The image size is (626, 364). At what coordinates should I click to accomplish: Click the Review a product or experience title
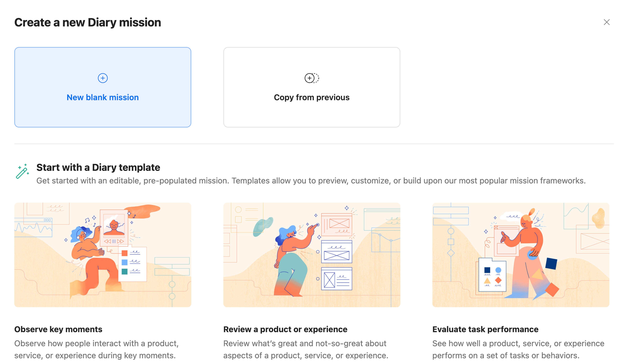coord(285,329)
